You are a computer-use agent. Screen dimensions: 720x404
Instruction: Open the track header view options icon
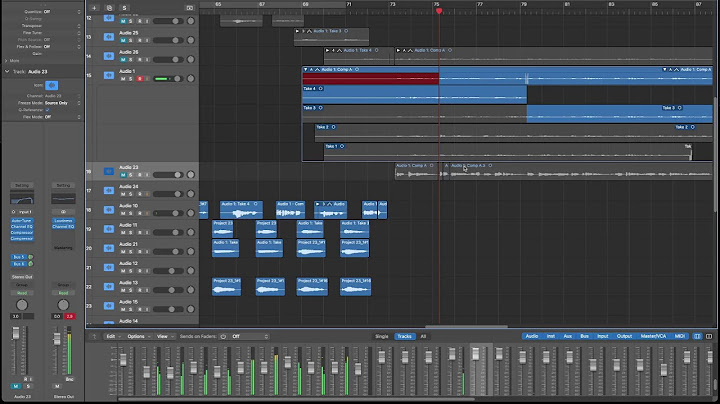coord(190,8)
